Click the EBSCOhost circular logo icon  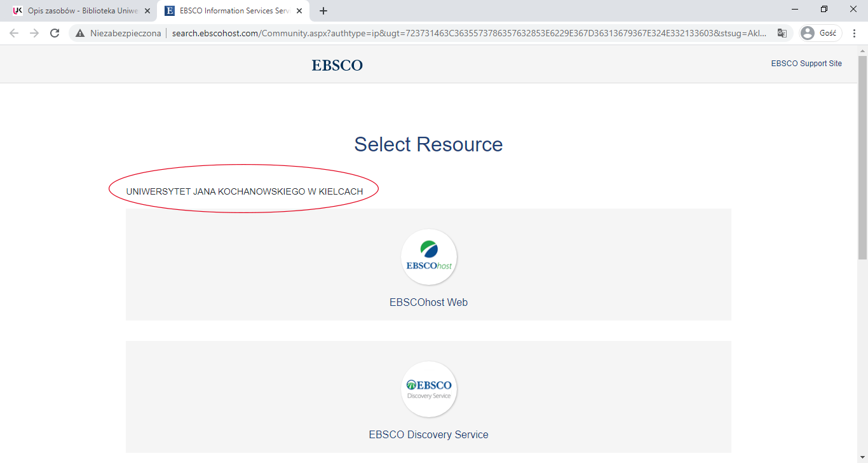pyautogui.click(x=429, y=257)
